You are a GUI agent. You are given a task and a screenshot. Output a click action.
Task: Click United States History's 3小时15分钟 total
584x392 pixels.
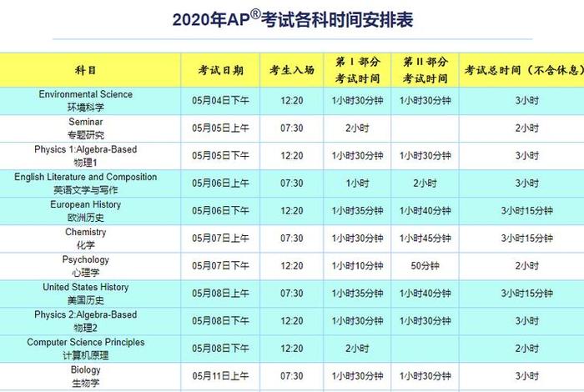(x=527, y=294)
